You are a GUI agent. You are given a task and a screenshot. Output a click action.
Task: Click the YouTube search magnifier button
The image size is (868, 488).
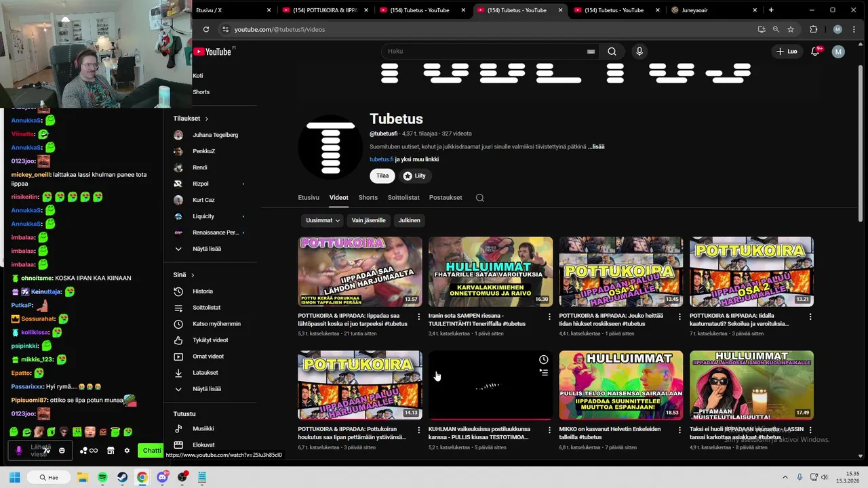[x=612, y=52]
